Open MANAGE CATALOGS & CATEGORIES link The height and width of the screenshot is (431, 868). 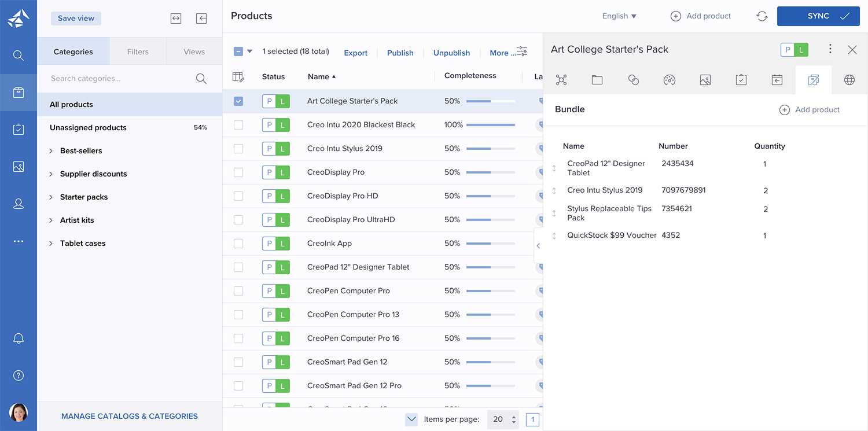click(x=130, y=416)
